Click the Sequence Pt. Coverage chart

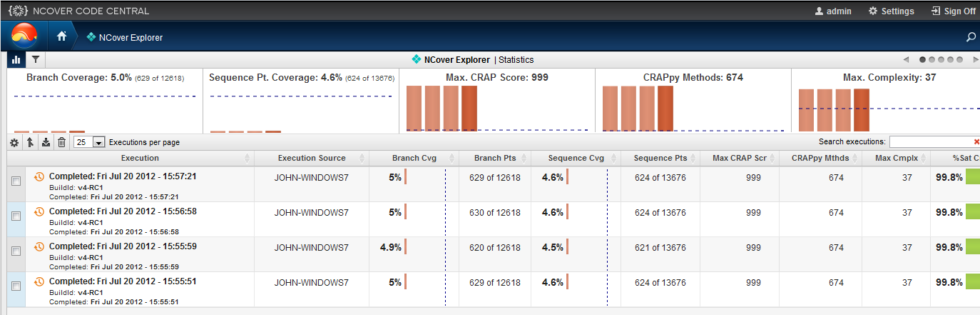click(x=301, y=101)
